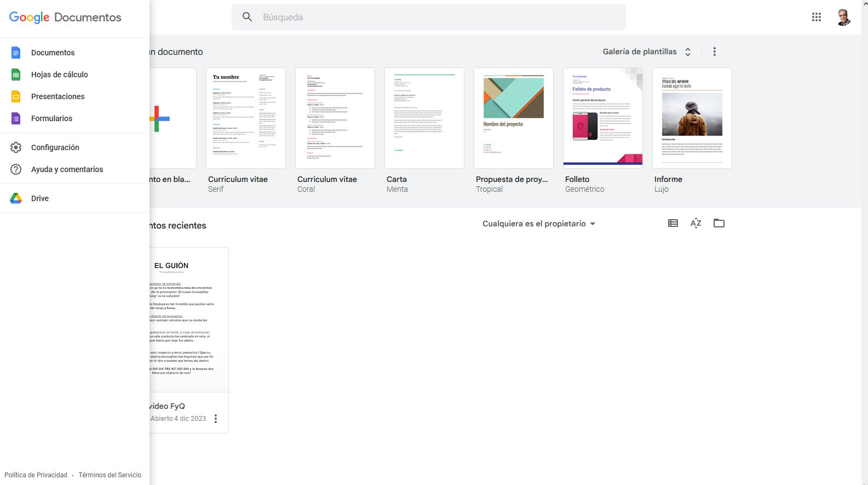Image resolution: width=868 pixels, height=485 pixels.
Task: Click the AZ sort options icon
Action: (x=695, y=223)
